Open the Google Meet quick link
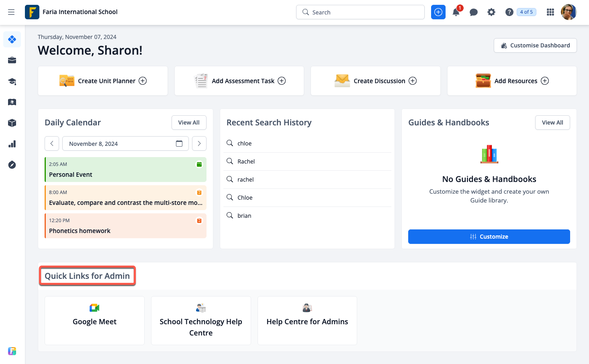The width and height of the screenshot is (589, 364). 94,321
